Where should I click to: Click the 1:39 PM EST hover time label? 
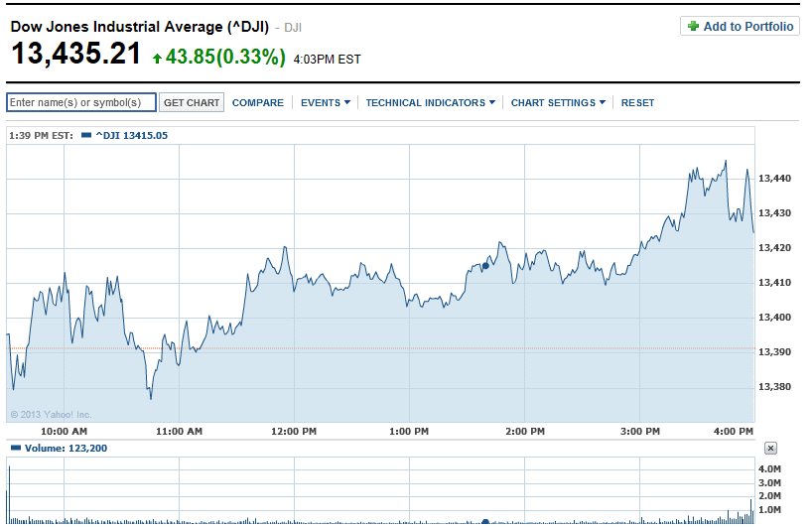(x=41, y=136)
